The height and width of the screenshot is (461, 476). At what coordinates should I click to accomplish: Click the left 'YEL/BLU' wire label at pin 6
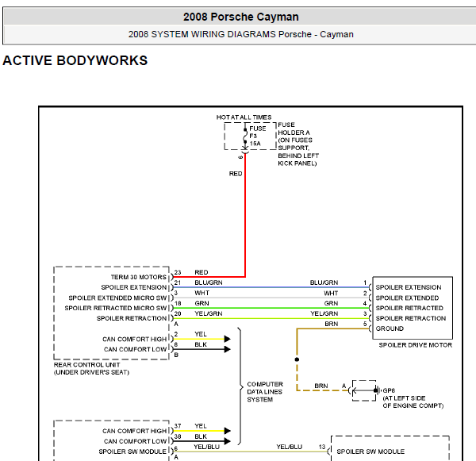pos(206,447)
